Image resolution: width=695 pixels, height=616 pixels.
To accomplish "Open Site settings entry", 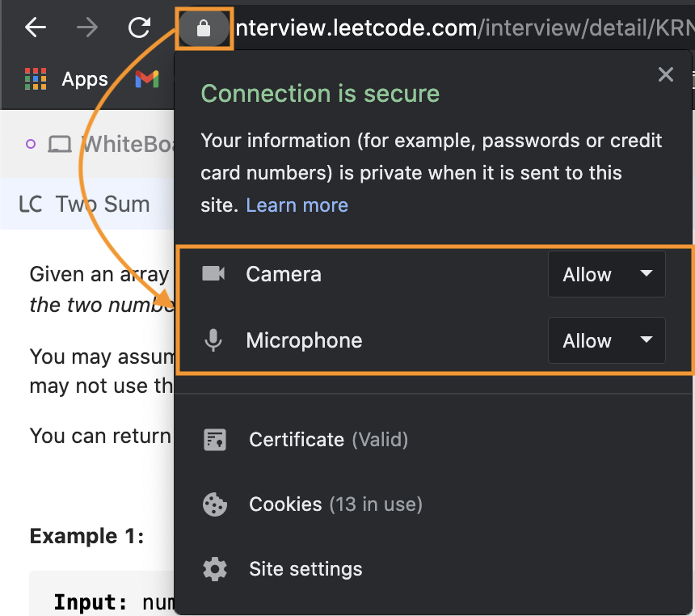I will click(305, 569).
